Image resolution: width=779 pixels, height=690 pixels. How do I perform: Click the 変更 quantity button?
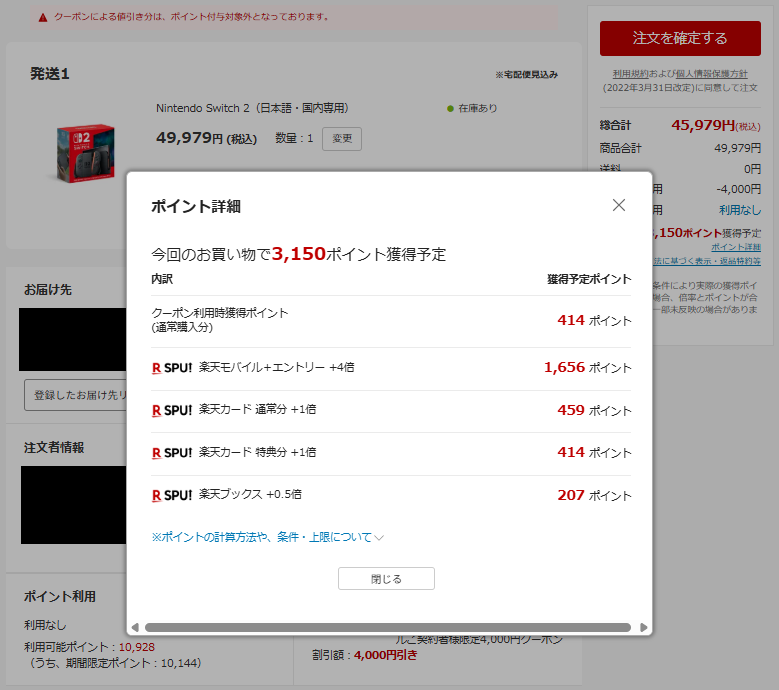pos(342,139)
